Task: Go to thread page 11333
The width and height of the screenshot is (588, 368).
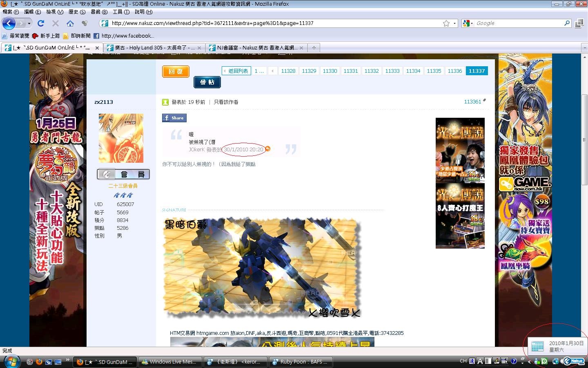Action: click(x=392, y=71)
